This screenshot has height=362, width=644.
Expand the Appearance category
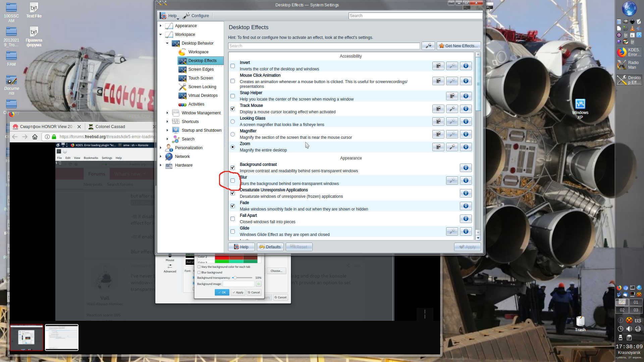point(161,26)
